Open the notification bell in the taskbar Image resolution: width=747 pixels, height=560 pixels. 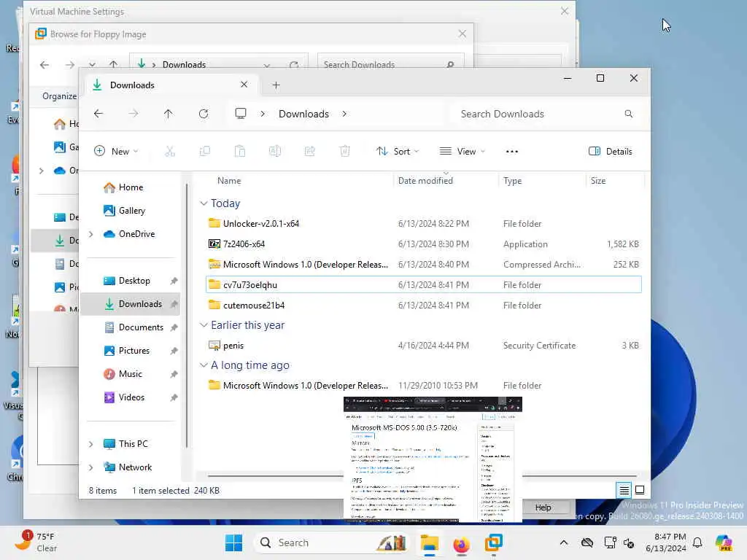tap(697, 542)
